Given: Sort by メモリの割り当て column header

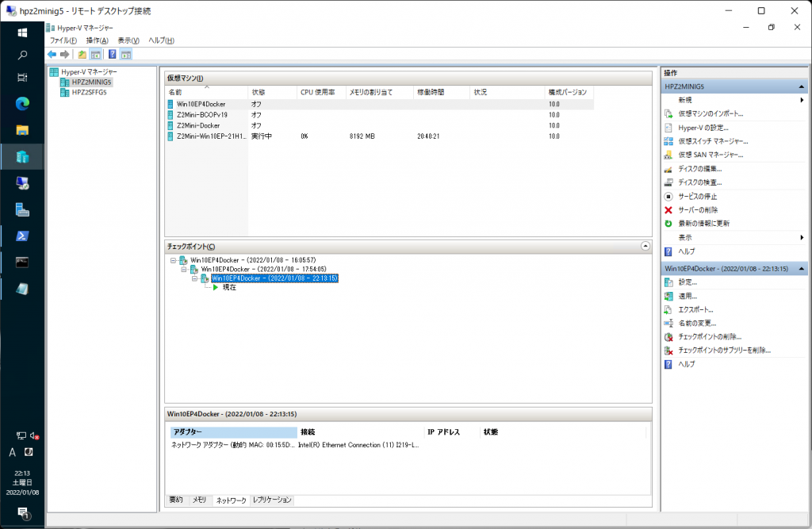Looking at the screenshot, I should click(x=380, y=92).
